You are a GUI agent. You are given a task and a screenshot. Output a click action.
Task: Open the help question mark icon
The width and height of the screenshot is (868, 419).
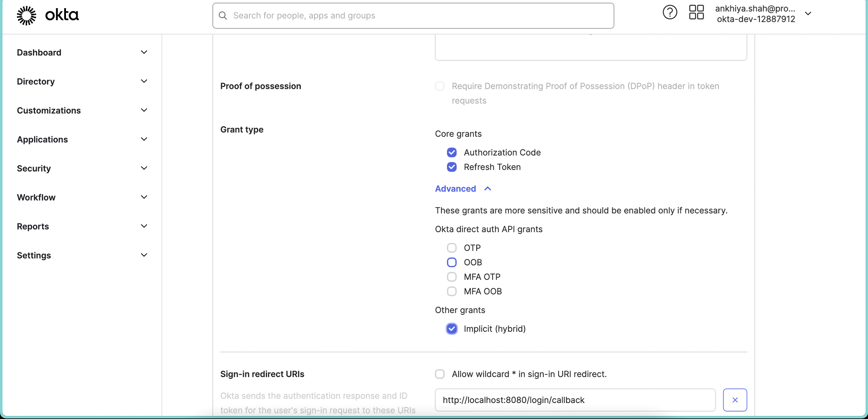pyautogui.click(x=669, y=13)
